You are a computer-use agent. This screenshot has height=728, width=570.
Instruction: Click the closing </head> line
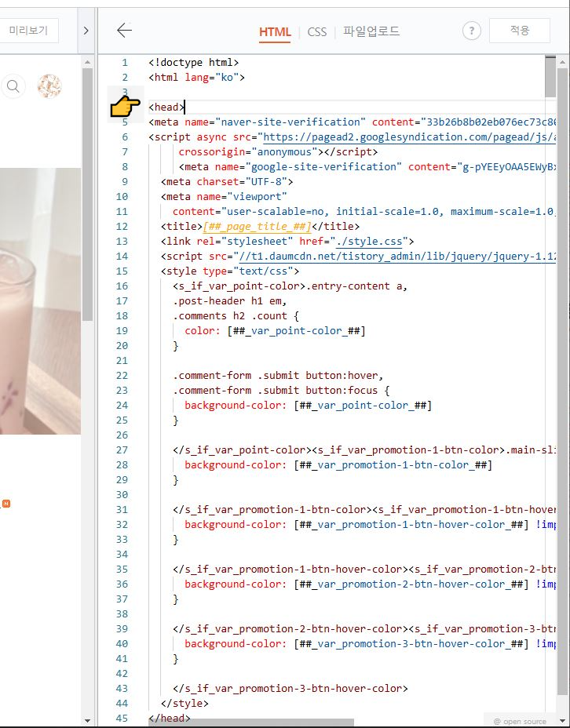coord(170,719)
